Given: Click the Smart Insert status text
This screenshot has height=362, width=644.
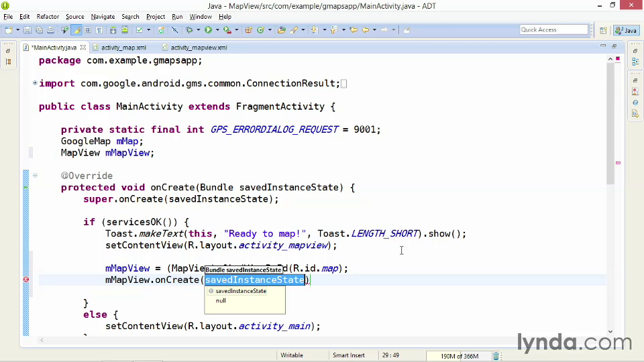Looking at the screenshot, I should pyautogui.click(x=349, y=355).
